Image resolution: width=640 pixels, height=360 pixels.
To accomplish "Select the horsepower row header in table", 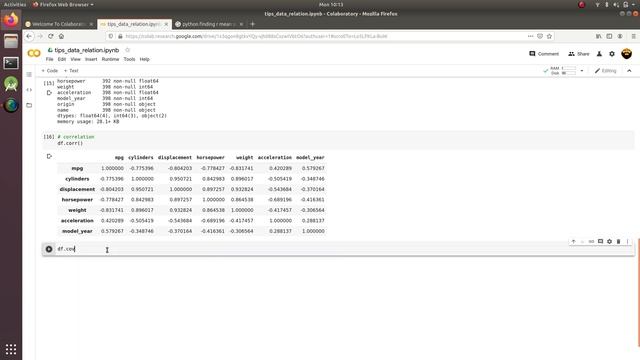I will coord(77,200).
